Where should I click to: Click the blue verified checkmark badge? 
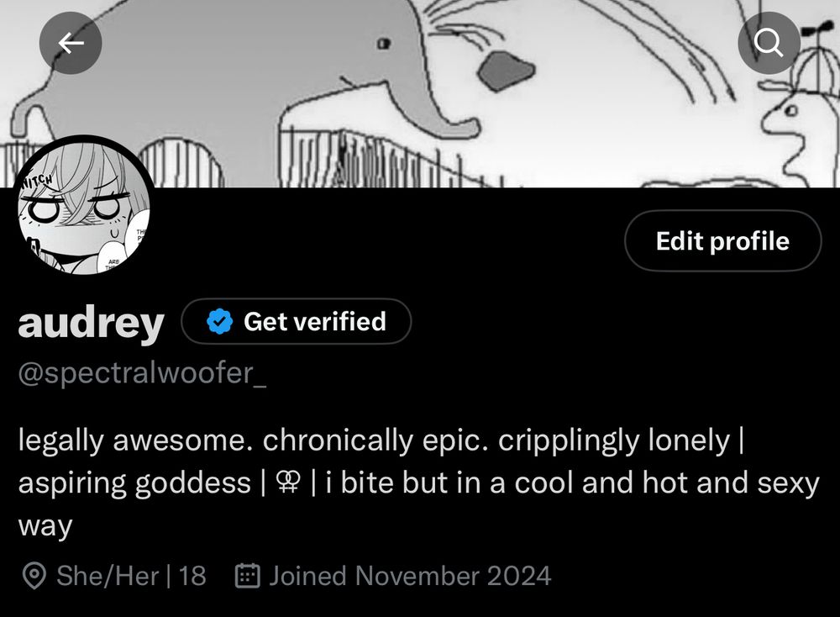click(219, 321)
